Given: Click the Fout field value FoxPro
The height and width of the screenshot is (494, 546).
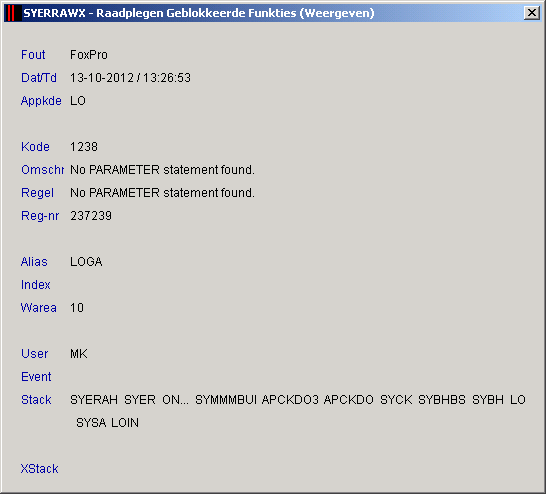Looking at the screenshot, I should [x=89, y=55].
